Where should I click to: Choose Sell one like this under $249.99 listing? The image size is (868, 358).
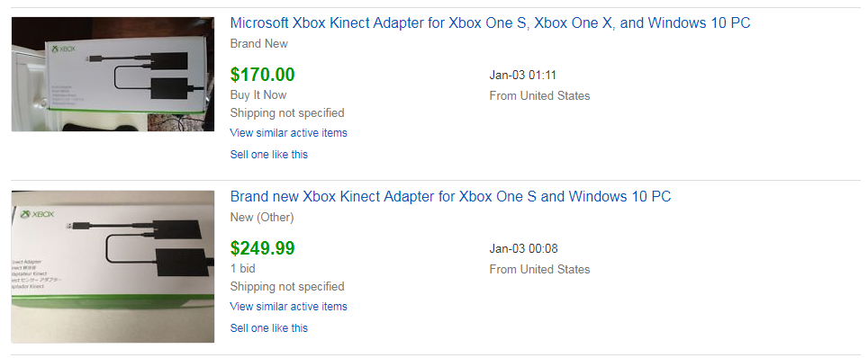point(268,328)
